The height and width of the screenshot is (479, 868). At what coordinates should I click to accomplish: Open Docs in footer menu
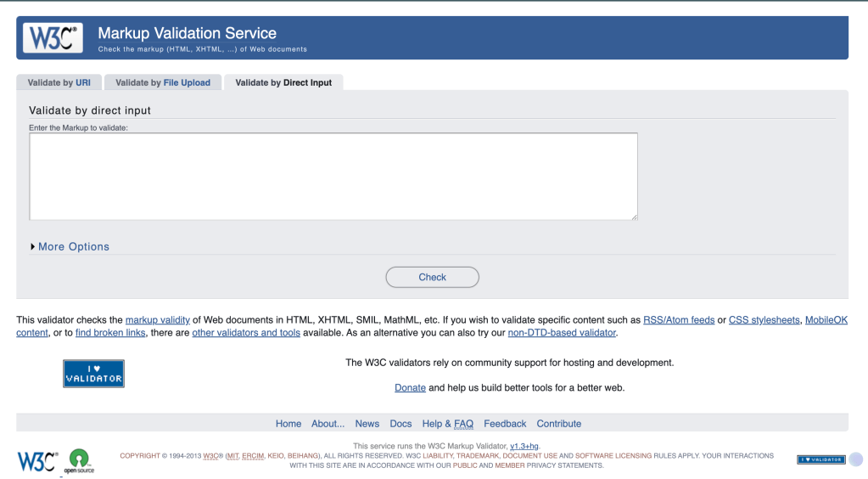(x=400, y=424)
